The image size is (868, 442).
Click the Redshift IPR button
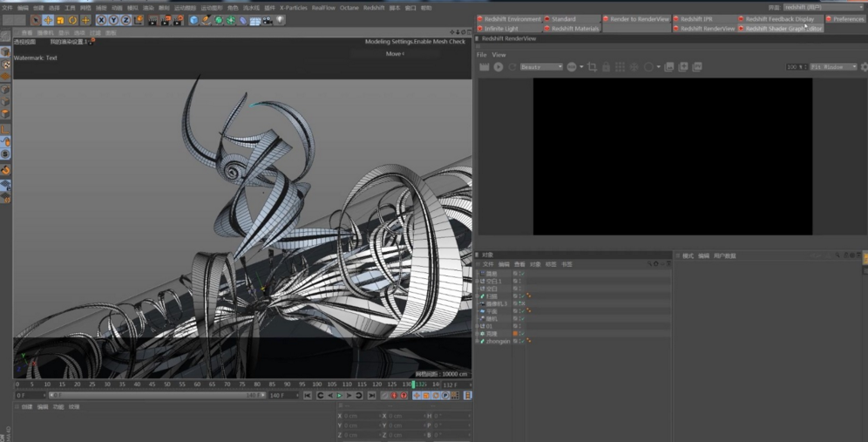(696, 18)
